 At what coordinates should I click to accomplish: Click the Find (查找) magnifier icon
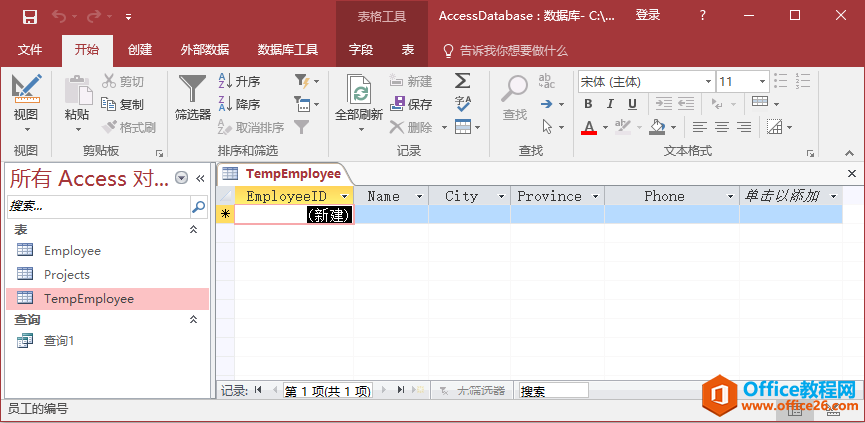click(x=515, y=97)
